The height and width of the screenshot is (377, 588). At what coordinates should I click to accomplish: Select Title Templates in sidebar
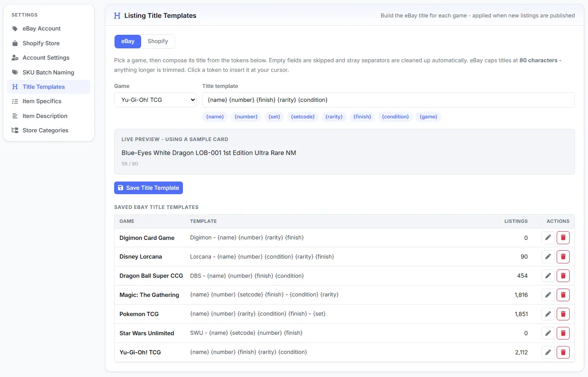tap(49, 87)
